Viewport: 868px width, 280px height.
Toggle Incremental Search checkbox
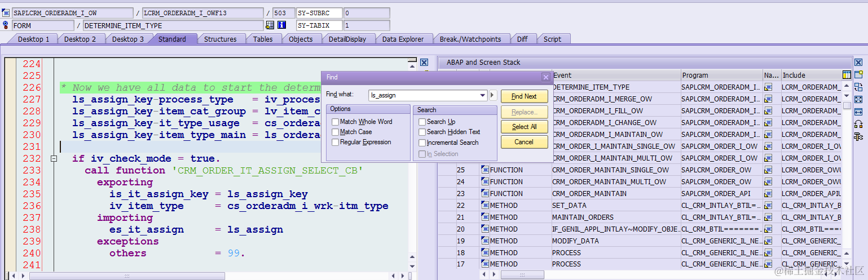pos(422,143)
